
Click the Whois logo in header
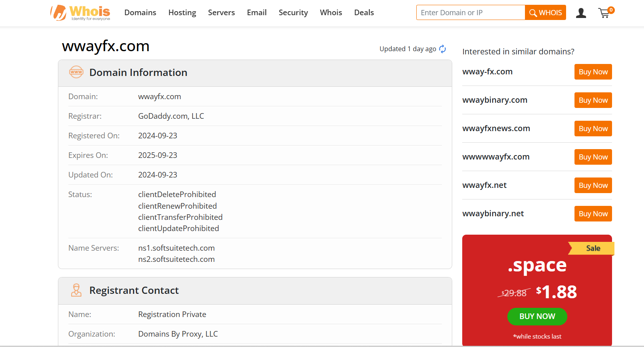pos(80,13)
